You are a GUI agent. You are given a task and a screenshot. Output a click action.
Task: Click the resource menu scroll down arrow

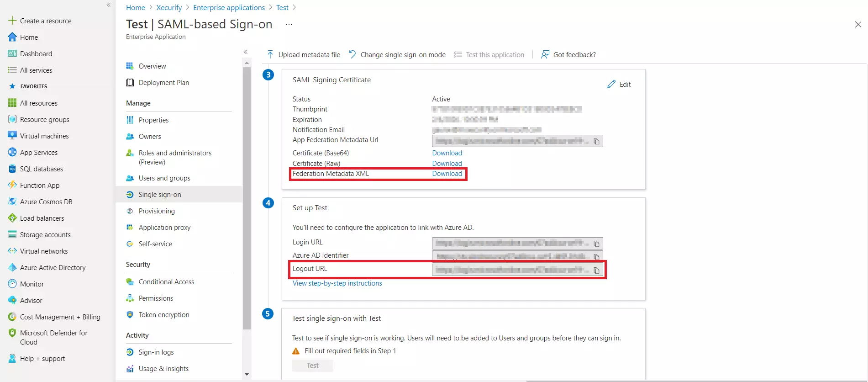pyautogui.click(x=247, y=374)
